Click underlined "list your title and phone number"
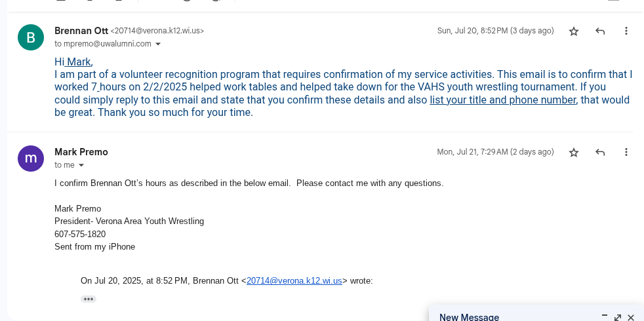 coord(503,100)
